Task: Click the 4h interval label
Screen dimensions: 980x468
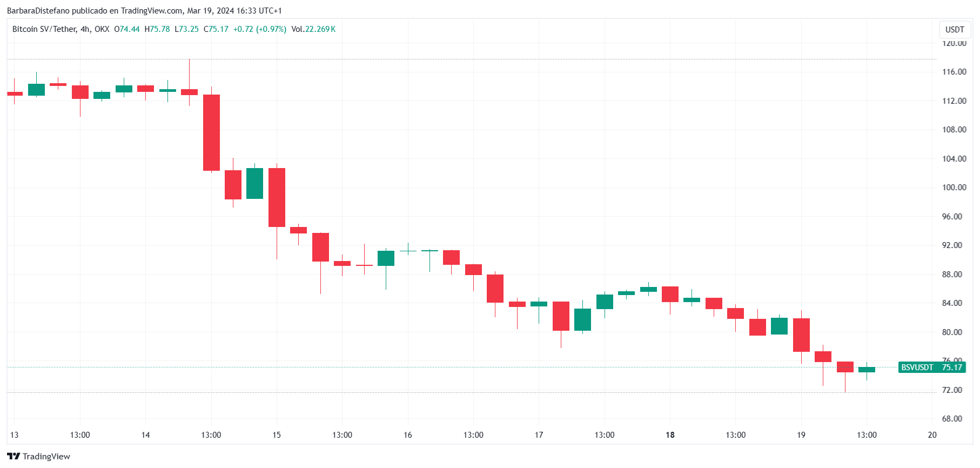Action: [85, 29]
